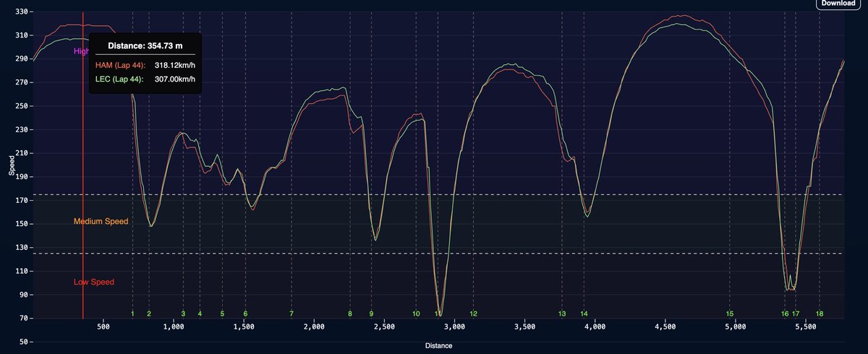Click corner marker 14 on the distance axis
Viewport: 868px width, 354px height.
click(584, 314)
